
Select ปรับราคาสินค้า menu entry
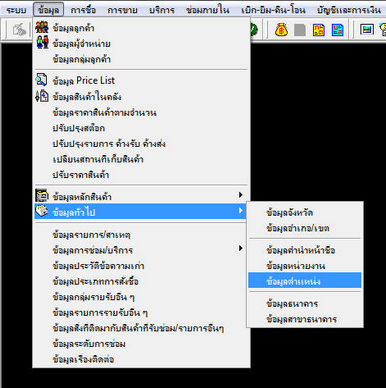141,175
